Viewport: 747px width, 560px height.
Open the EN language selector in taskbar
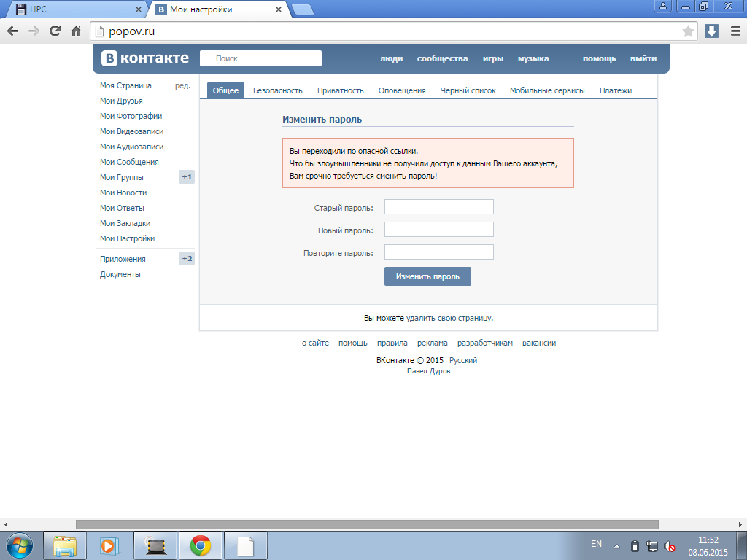tap(596, 545)
